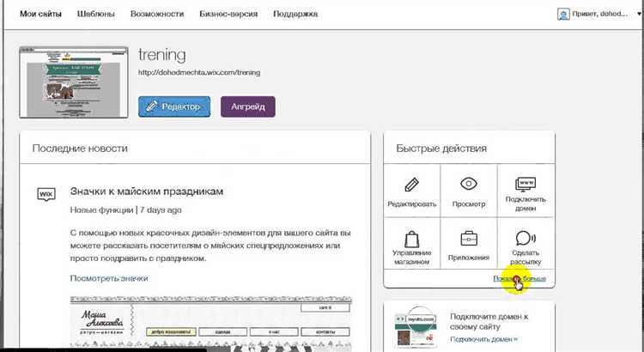Click the eye Просмотр icon

[469, 184]
